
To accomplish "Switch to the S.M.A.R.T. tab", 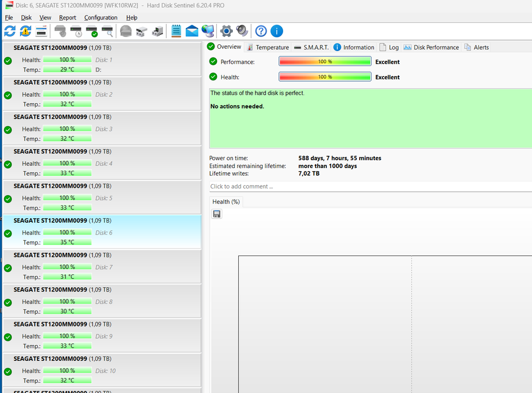I will tap(311, 47).
